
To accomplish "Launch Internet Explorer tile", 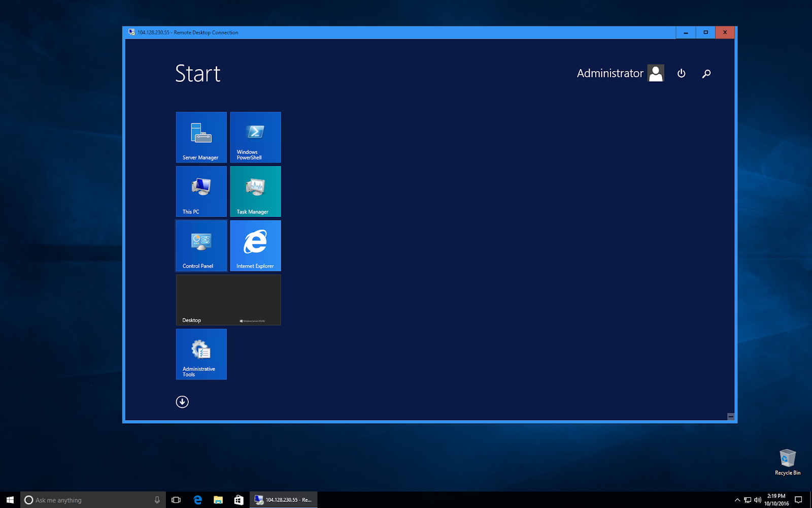I will pyautogui.click(x=255, y=245).
